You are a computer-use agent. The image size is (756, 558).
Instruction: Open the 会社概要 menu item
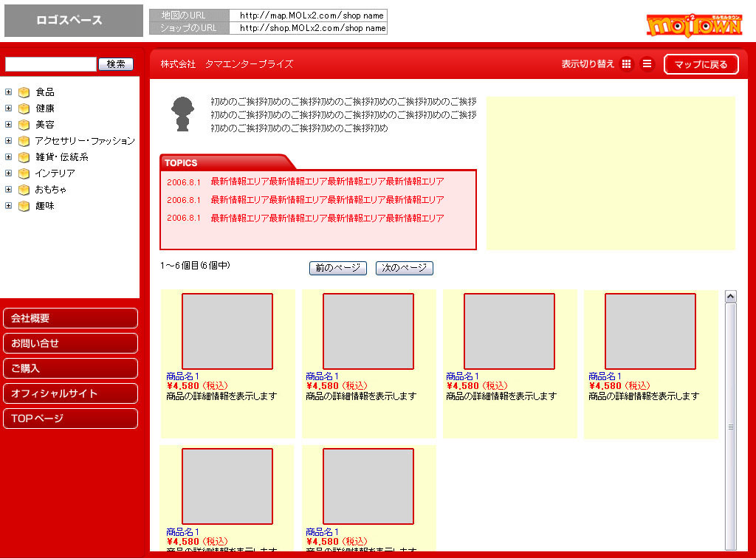[x=70, y=318]
